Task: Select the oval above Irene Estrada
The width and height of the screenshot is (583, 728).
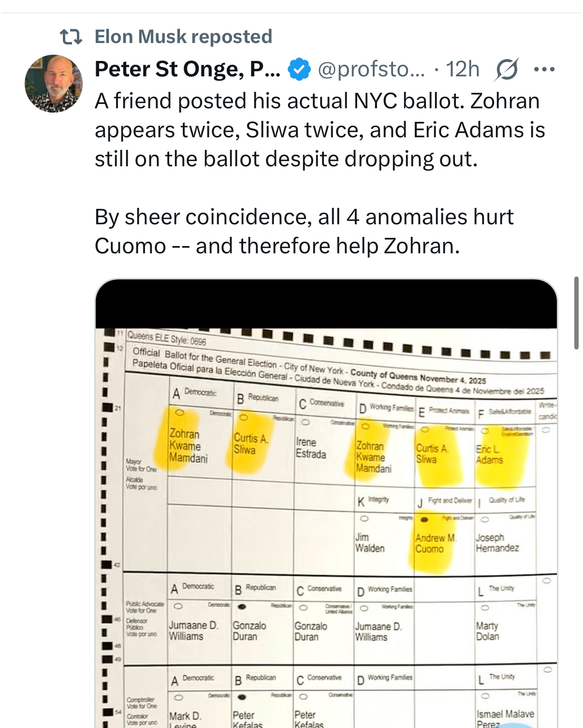Action: (305, 422)
